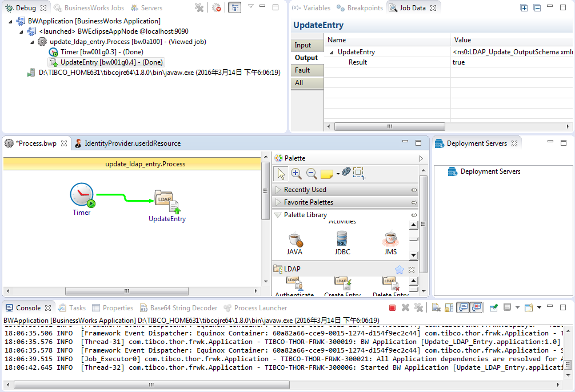Screen dimensions: 575x392
Task: Click the Zoom In magnifier in Palette
Action: (296, 173)
